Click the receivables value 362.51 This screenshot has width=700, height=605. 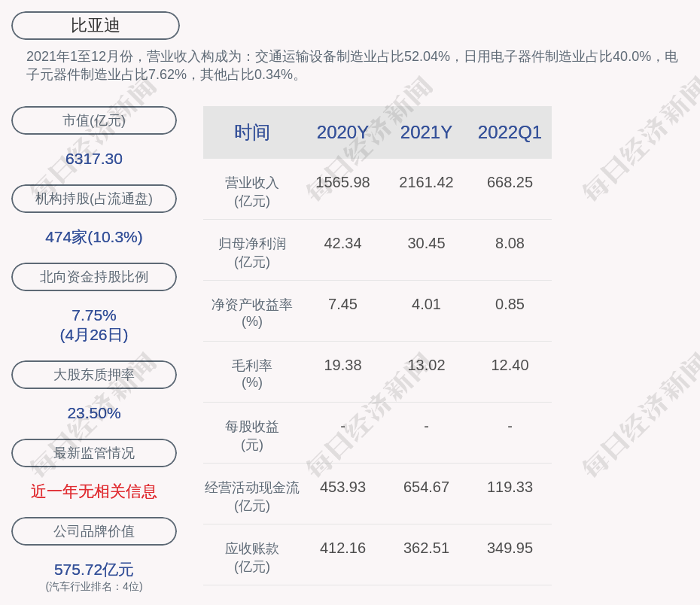pyautogui.click(x=426, y=549)
